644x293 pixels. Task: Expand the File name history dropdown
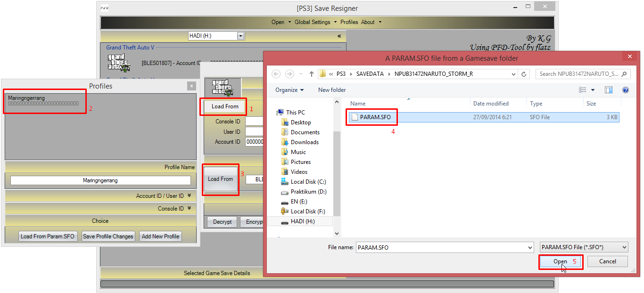pyautogui.click(x=530, y=247)
